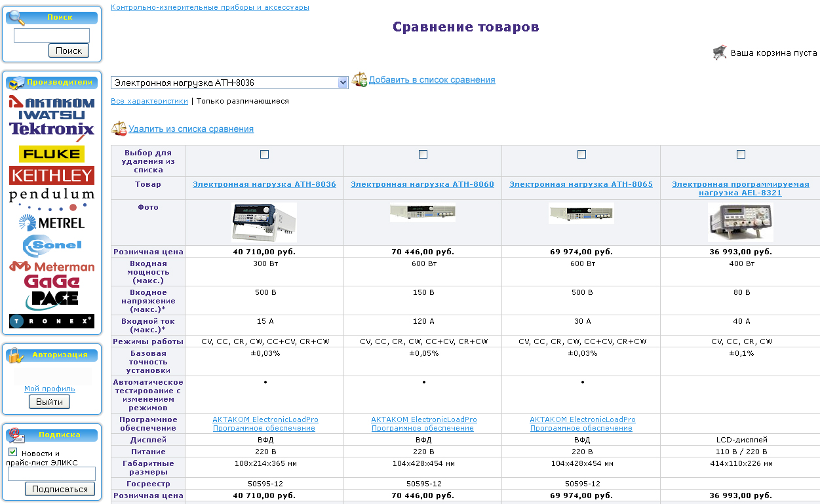The width and height of the screenshot is (820, 504).
Task: Click the АТН-8036 product photo
Action: pyautogui.click(x=264, y=222)
